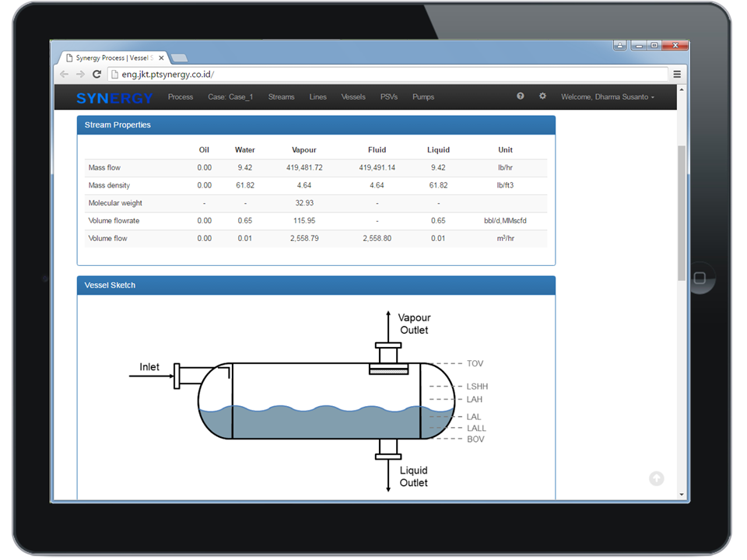Screen dimensions: 747x560
Task: Select PSVs in the navigation bar
Action: click(389, 97)
